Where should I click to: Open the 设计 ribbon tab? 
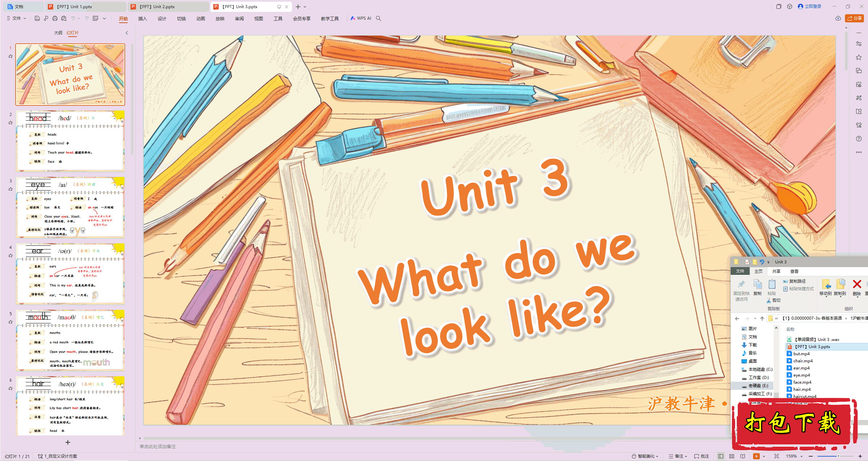[x=162, y=19]
